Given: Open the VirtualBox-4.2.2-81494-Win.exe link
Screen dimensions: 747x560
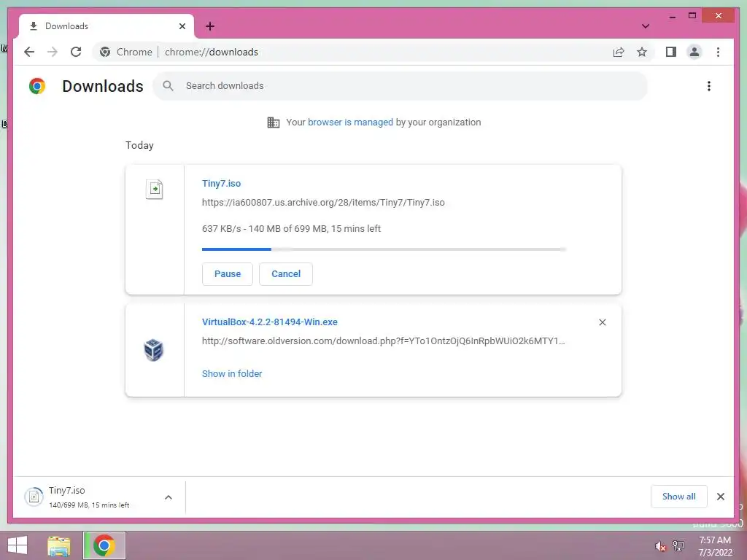Looking at the screenshot, I should (x=270, y=322).
